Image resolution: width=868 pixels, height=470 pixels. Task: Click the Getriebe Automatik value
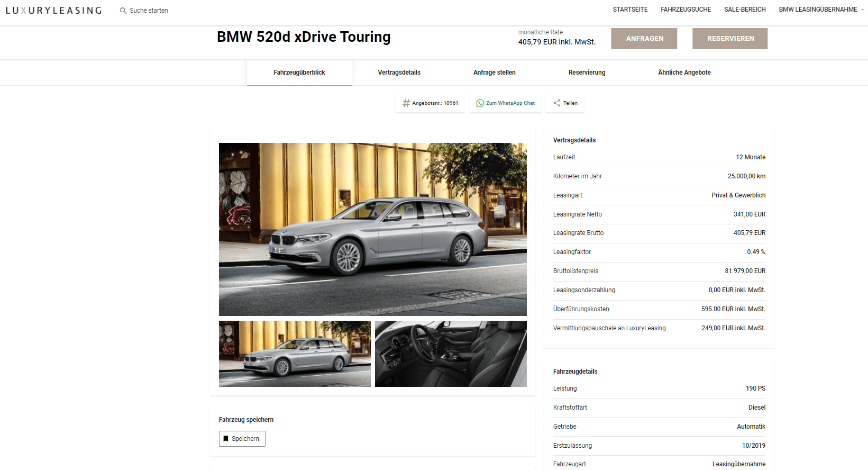[x=751, y=427]
